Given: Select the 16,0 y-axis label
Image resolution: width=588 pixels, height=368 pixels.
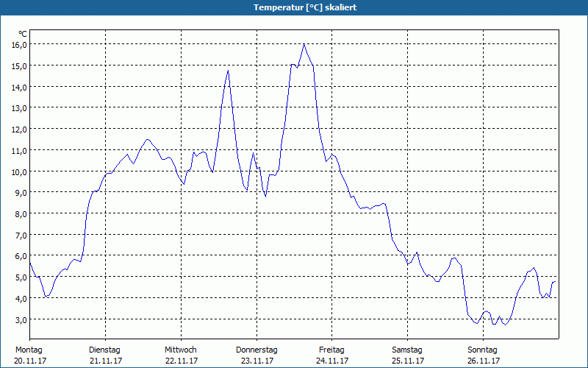Looking at the screenshot, I should 19,44.
